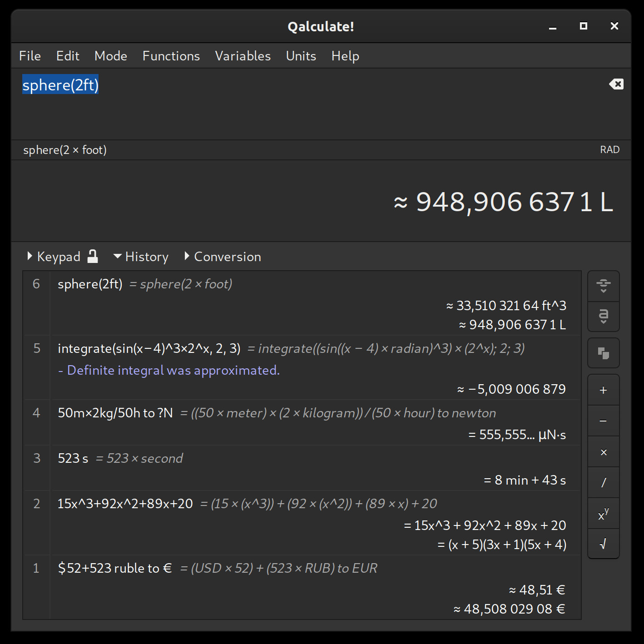644x644 pixels.
Task: Expand the Keypad section
Action: [54, 257]
